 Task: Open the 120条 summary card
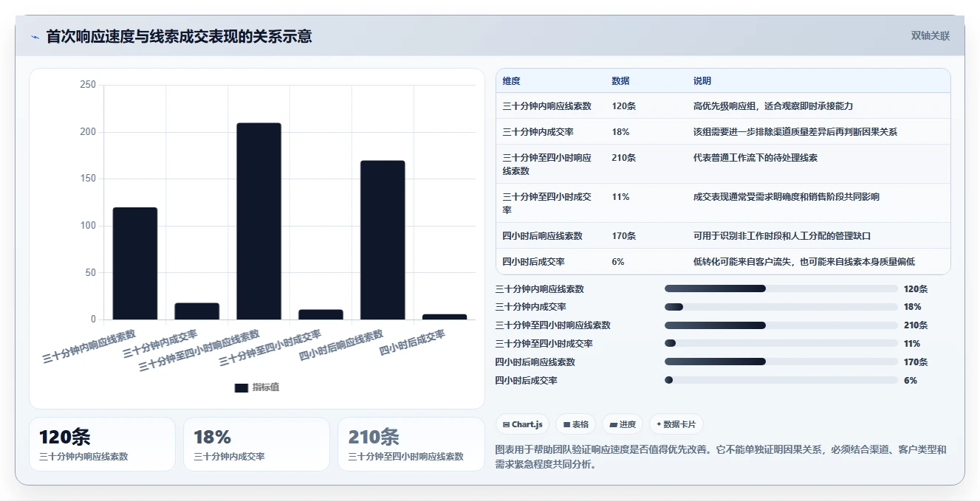tap(103, 444)
